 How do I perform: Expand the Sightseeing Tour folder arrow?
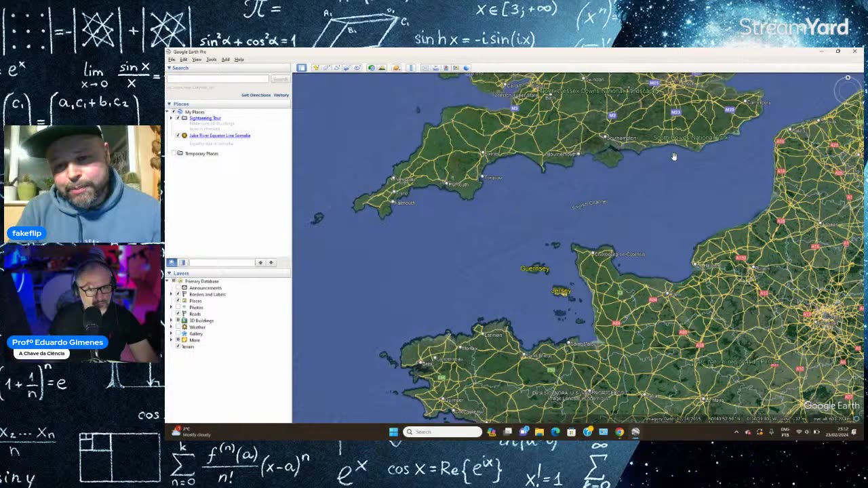click(x=172, y=118)
